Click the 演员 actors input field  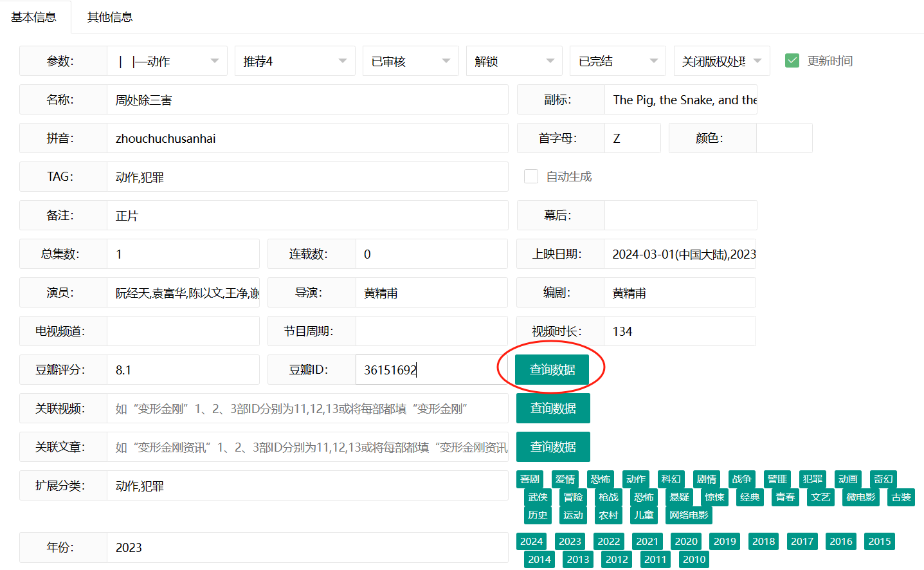pyautogui.click(x=183, y=293)
